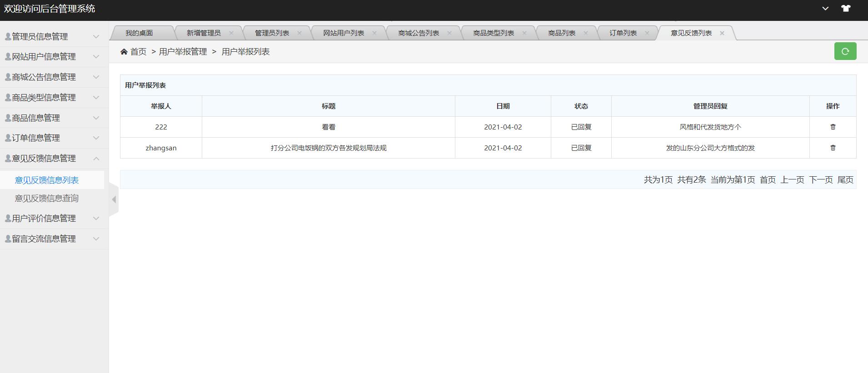The image size is (868, 373).
Task: Collapse the 意见反馈信息管理 menu chevron
Action: coord(96,159)
